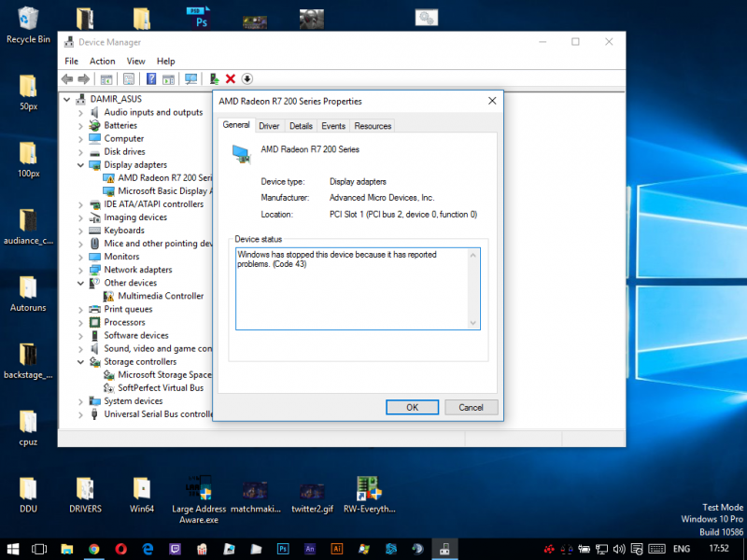Image resolution: width=747 pixels, height=560 pixels.
Task: Select Large Address Aware.exe desktop icon
Action: click(x=199, y=499)
